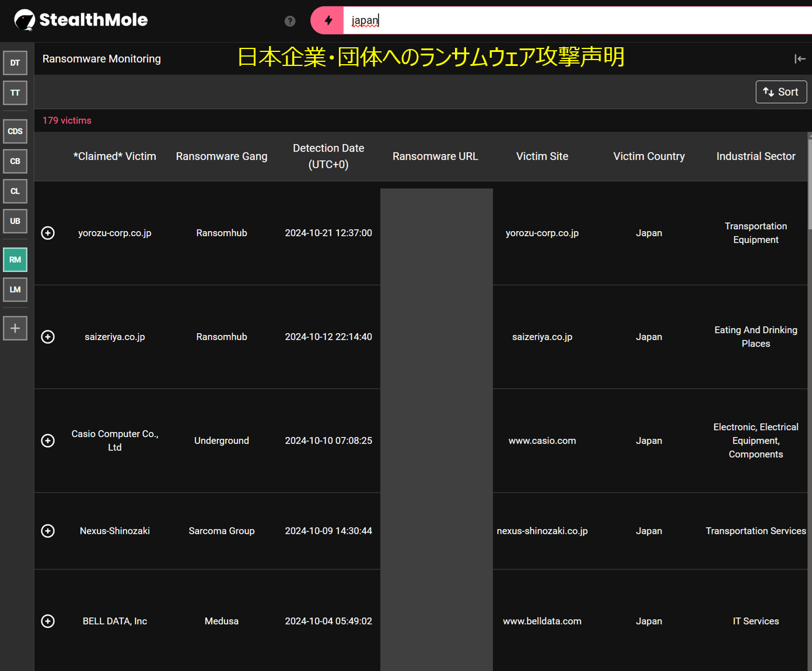Click Ransomhub gang in yorozu row
Viewport: 812px width, 671px height.
[x=222, y=233]
